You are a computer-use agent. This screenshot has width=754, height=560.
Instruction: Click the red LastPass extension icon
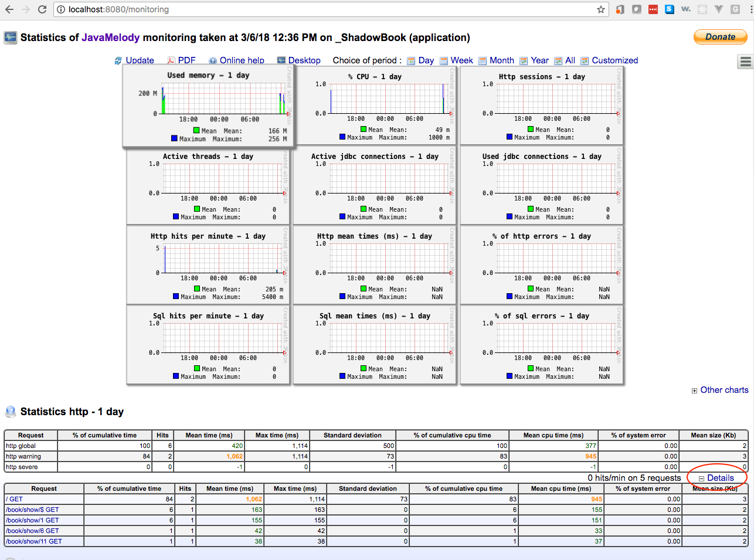653,9
